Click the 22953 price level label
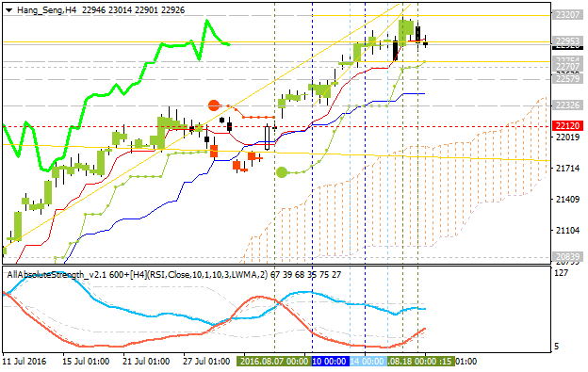The width and height of the screenshot is (588, 372). [568, 40]
